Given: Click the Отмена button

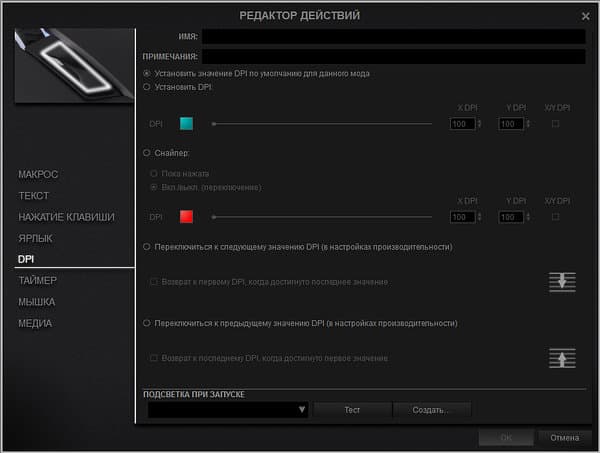Looking at the screenshot, I should pos(564,438).
